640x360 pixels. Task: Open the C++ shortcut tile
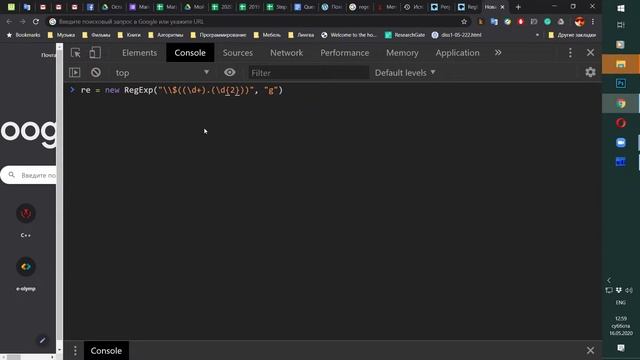26,220
